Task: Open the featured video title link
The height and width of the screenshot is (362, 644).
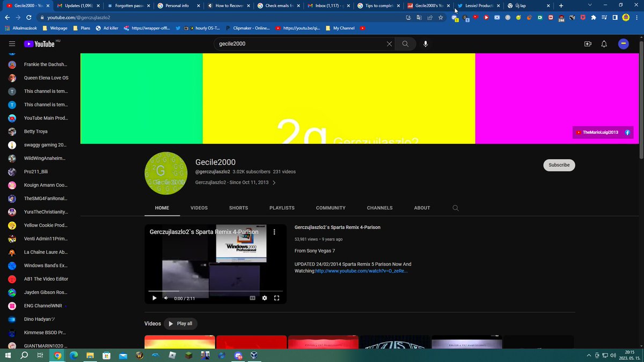Action: pos(338,227)
